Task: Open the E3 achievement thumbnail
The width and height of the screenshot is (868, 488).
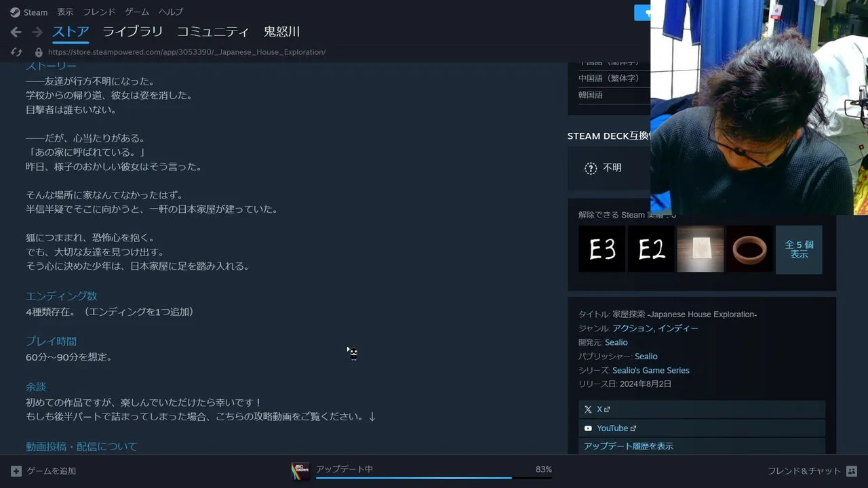Action: coord(601,249)
